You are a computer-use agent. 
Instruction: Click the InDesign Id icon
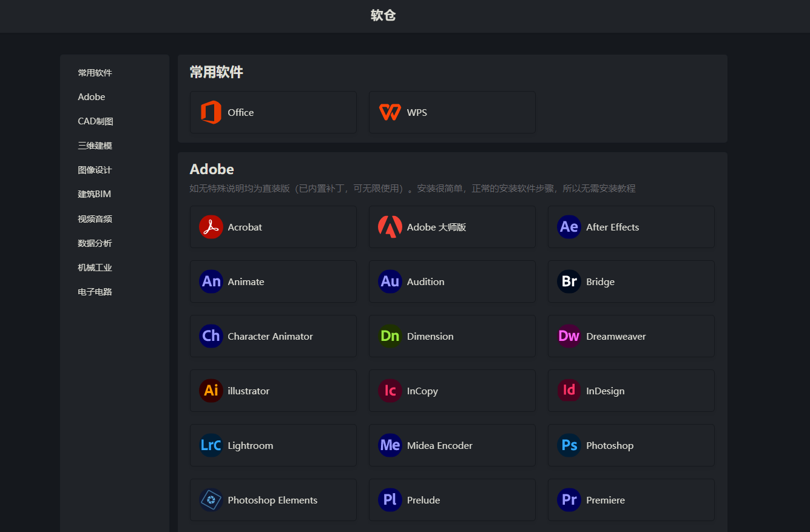tap(569, 391)
